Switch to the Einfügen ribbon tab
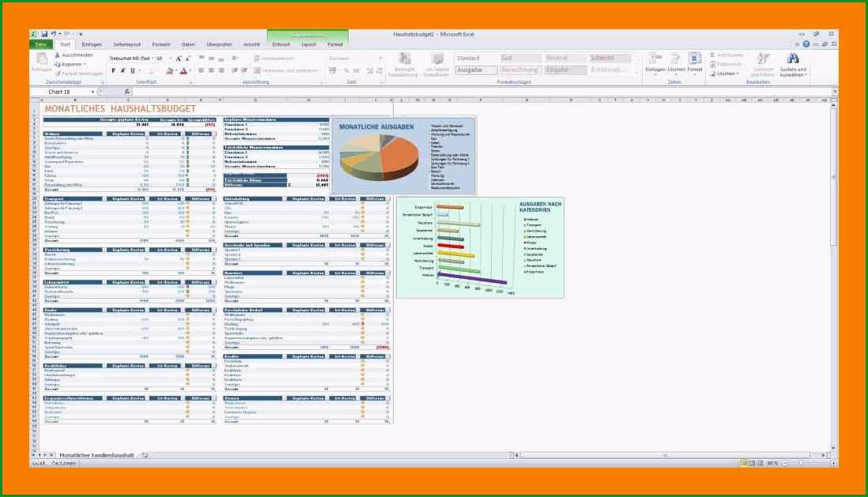This screenshot has width=868, height=497. 92,44
